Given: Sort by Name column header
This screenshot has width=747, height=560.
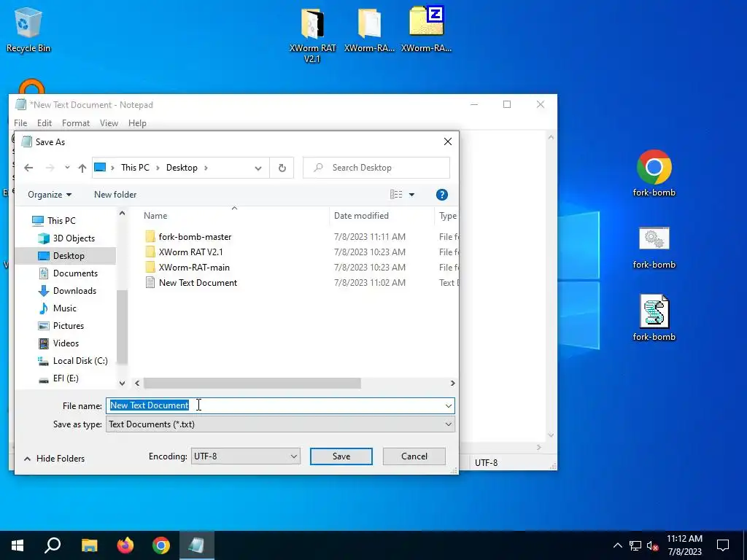Looking at the screenshot, I should point(155,216).
